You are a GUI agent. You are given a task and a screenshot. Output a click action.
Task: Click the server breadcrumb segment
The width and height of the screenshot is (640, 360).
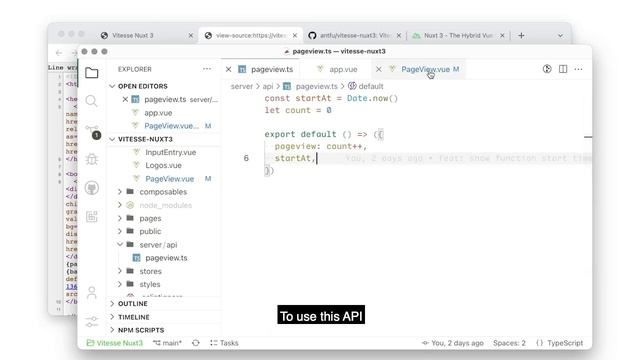pyautogui.click(x=242, y=86)
